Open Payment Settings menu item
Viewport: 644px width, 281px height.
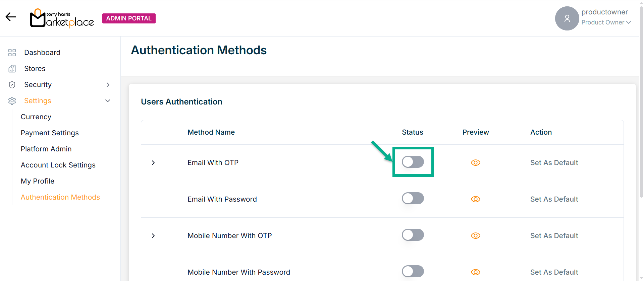(x=50, y=133)
